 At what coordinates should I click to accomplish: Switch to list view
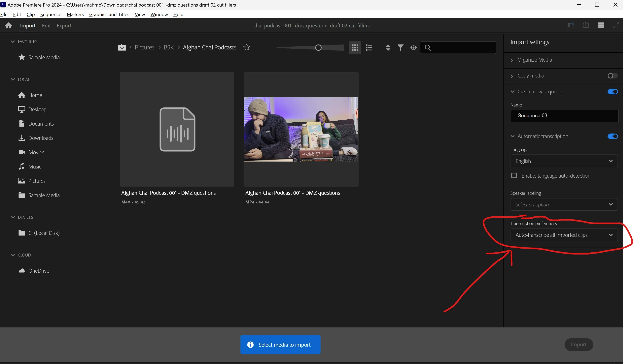(369, 47)
